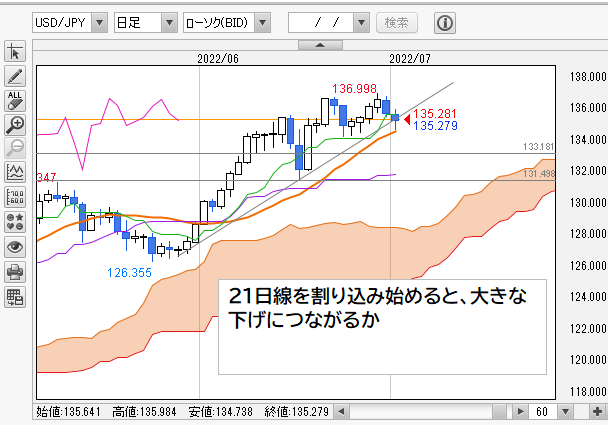The height and width of the screenshot is (425, 608).
Task: Click the 136.998 high price label
Action: [354, 88]
